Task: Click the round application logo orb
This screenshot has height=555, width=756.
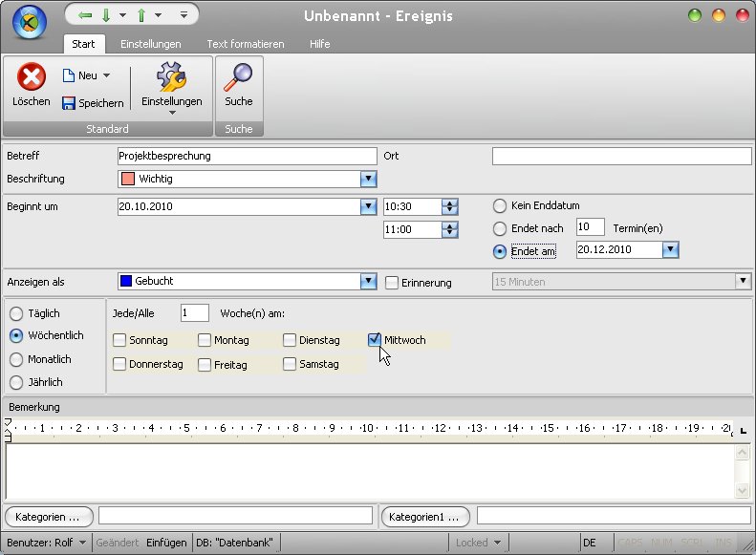Action: (x=30, y=22)
